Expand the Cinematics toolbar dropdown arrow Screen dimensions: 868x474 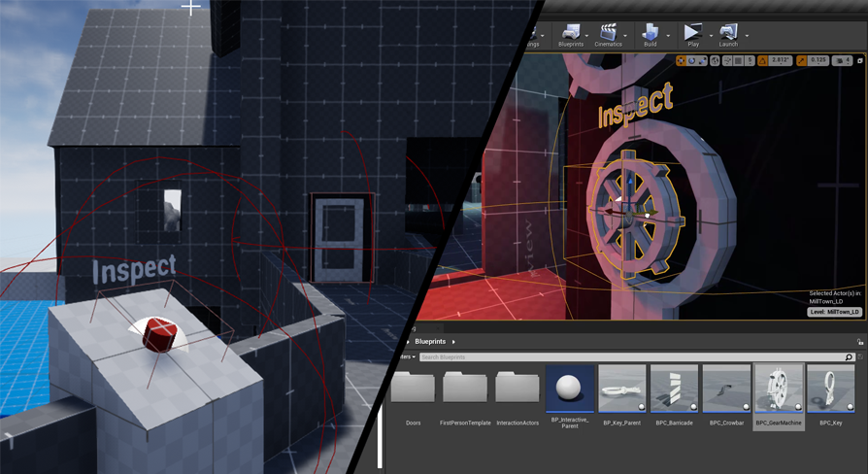(625, 36)
